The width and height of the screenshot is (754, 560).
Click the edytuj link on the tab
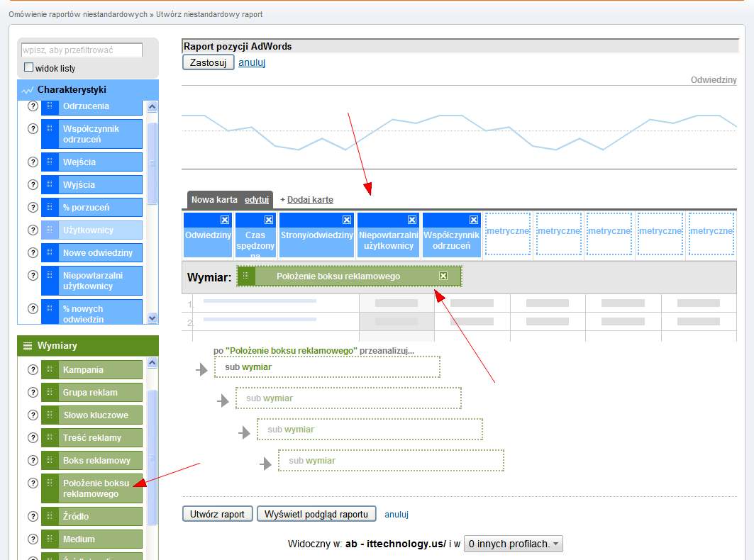click(x=257, y=200)
